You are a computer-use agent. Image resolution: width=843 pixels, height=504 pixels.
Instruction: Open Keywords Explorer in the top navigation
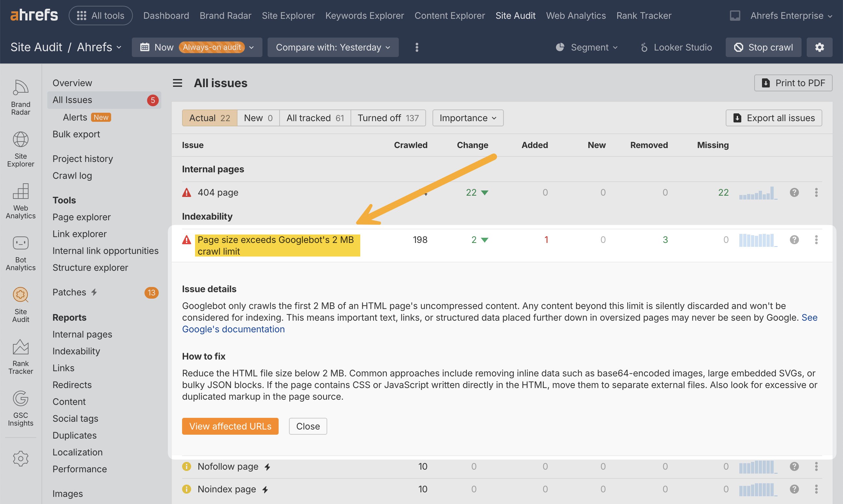pos(364,16)
